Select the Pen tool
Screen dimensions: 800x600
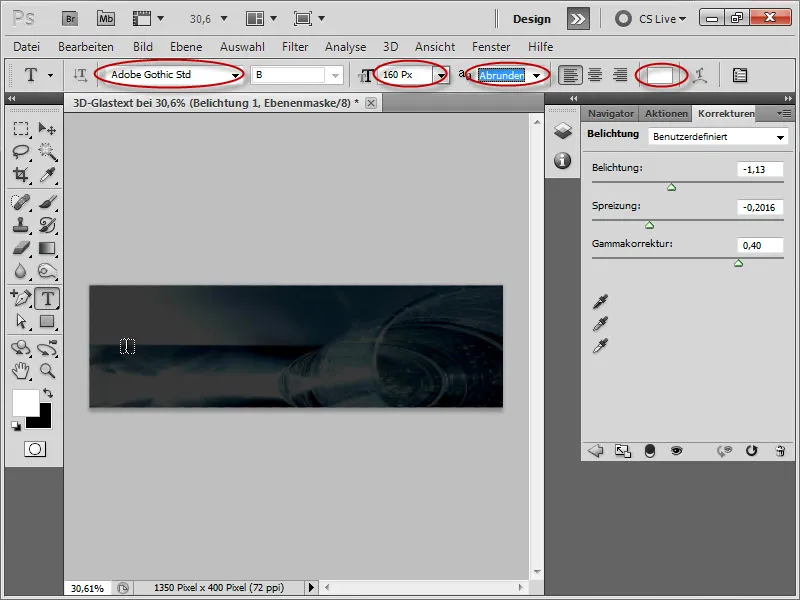coord(21,298)
